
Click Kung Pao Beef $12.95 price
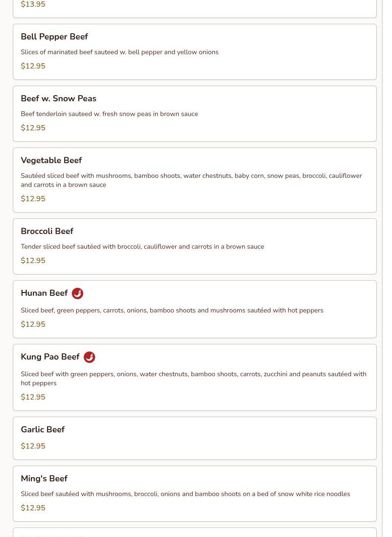point(33,397)
